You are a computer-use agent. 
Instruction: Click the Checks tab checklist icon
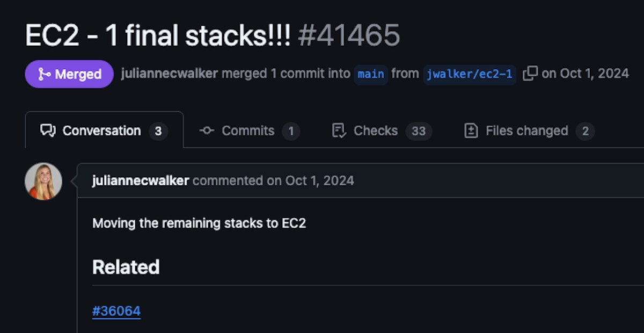tap(339, 131)
